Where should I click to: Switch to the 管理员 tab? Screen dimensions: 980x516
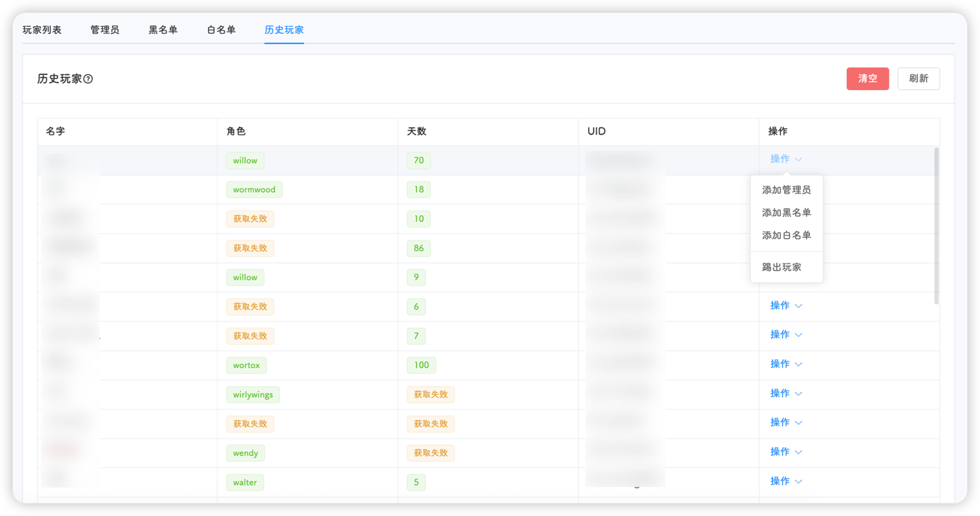coord(105,30)
